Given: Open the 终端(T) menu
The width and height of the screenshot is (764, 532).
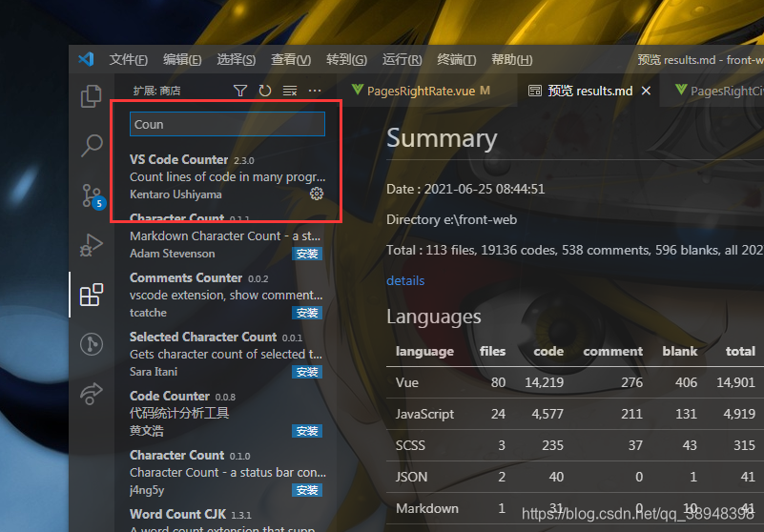Looking at the screenshot, I should pos(457,59).
